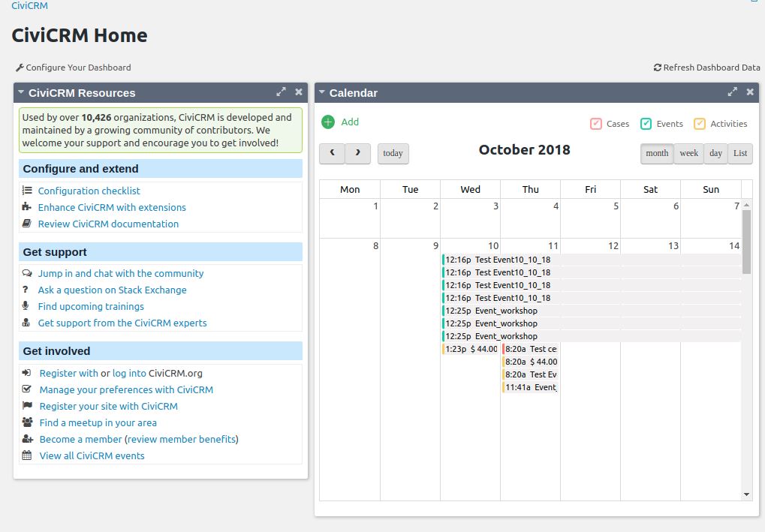Click the microphone icon for upcoming trainings
The image size is (765, 532).
pyautogui.click(x=26, y=306)
